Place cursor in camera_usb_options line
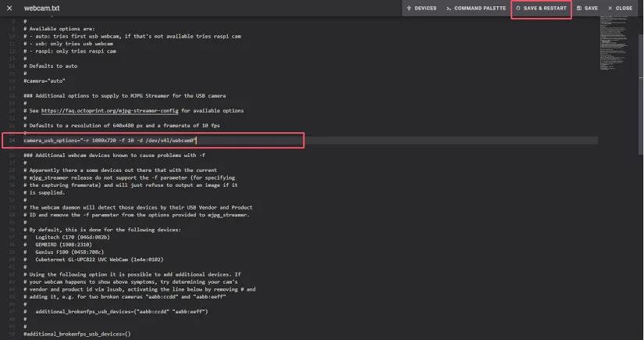Screen dimensions: 644x340 click(109, 141)
